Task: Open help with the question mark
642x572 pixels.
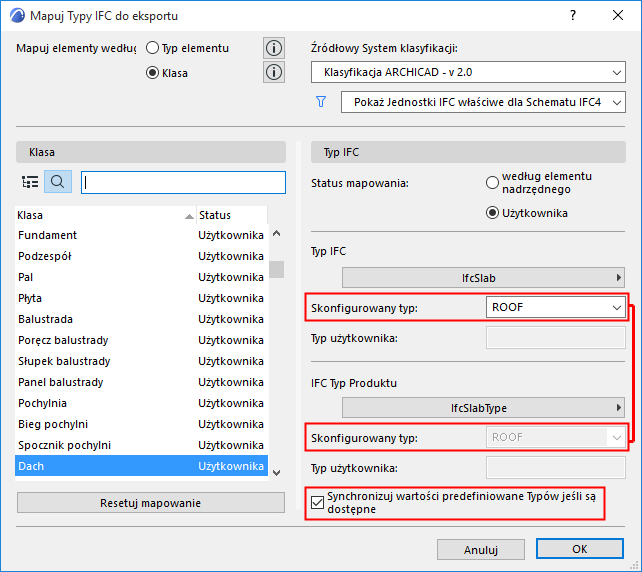Action: click(573, 16)
